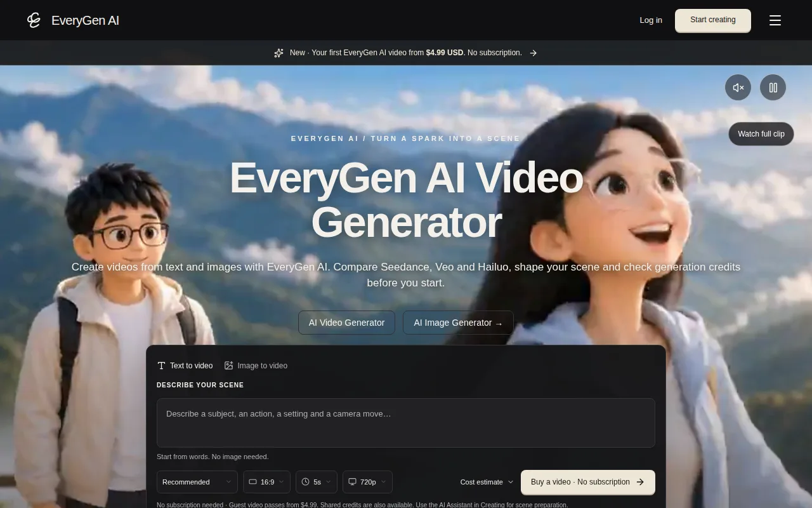Image resolution: width=812 pixels, height=508 pixels.
Task: Open the 5s duration dropdown
Action: 317,482
